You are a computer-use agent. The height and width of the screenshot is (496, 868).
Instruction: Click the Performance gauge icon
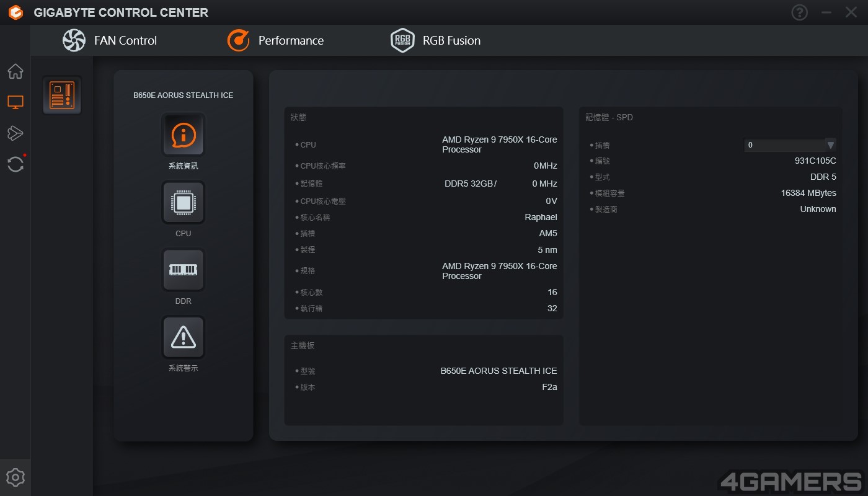click(238, 40)
